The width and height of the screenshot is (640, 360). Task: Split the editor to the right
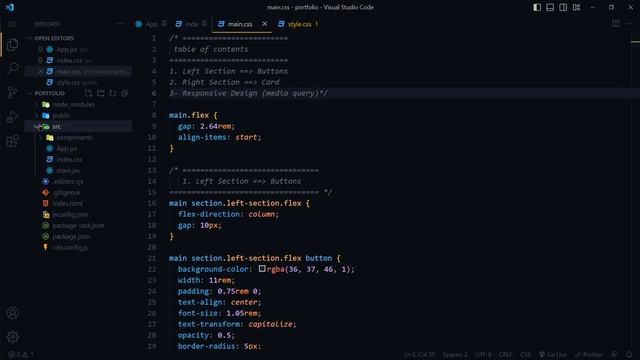point(616,24)
